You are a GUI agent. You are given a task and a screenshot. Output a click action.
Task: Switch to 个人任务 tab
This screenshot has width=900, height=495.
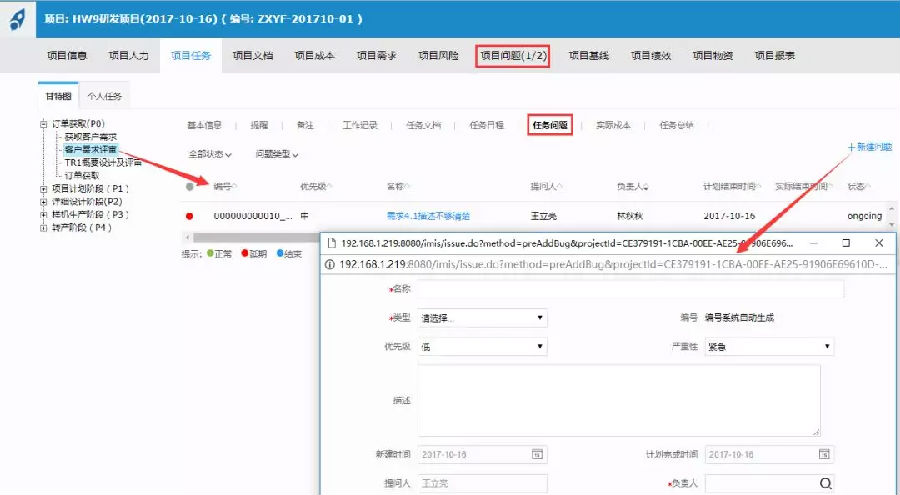pos(106,97)
